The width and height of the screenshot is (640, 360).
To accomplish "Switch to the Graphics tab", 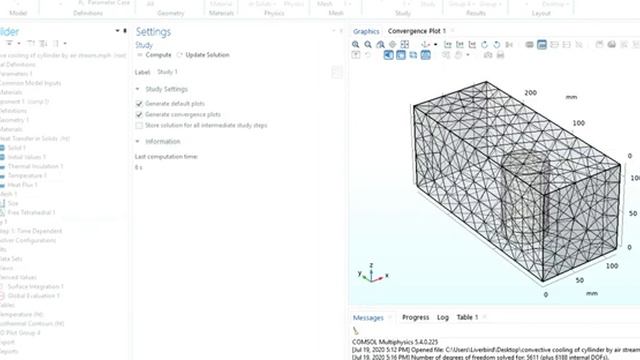I will click(x=366, y=31).
